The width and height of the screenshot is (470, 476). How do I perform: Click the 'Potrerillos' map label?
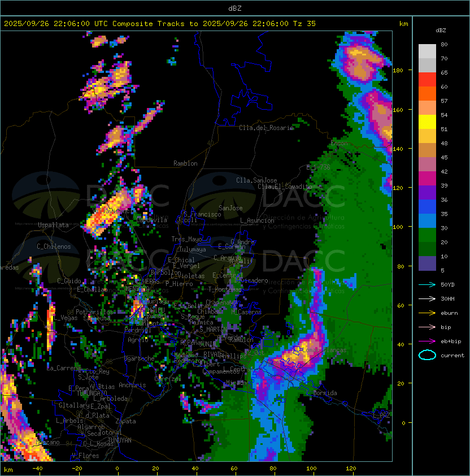pyautogui.click(x=94, y=312)
